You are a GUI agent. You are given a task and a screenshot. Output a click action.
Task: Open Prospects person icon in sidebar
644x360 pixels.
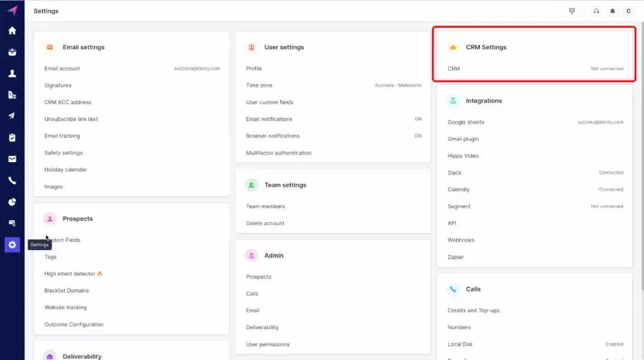13,74
